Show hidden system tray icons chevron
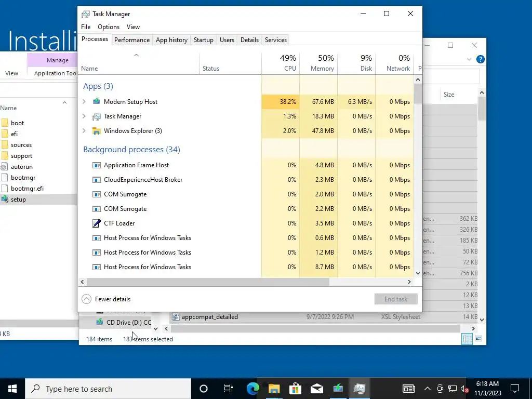 click(x=427, y=389)
